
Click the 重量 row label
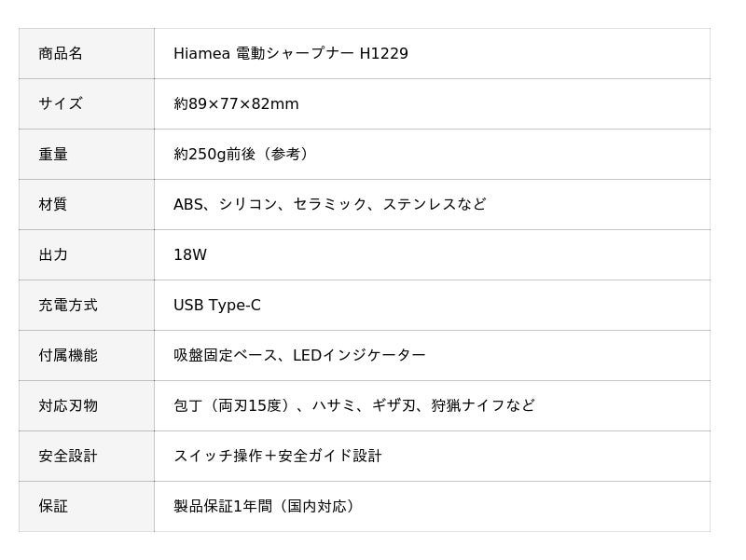pos(53,154)
